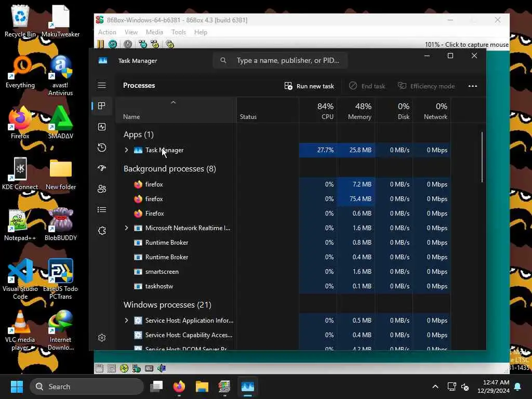Viewport: 532px width, 399px height.
Task: Open the taskbar clock showing 12:47 AM
Action: pos(494,387)
